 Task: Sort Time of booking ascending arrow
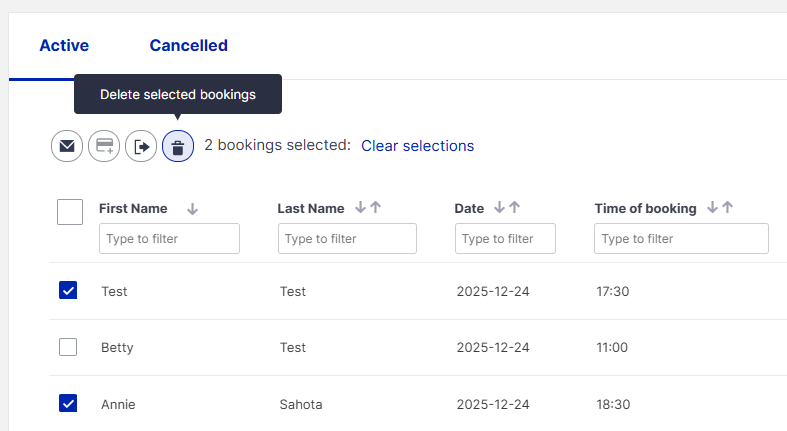(x=727, y=208)
